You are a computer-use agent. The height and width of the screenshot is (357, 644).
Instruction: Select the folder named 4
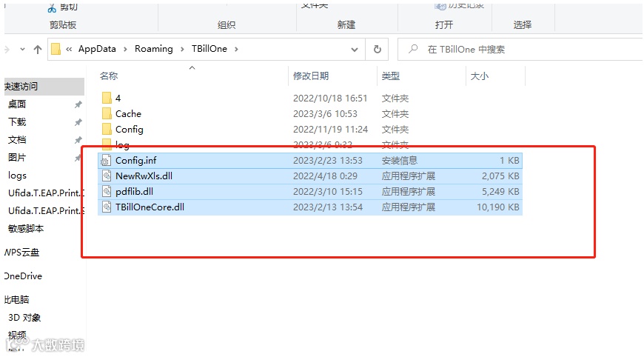coord(118,99)
